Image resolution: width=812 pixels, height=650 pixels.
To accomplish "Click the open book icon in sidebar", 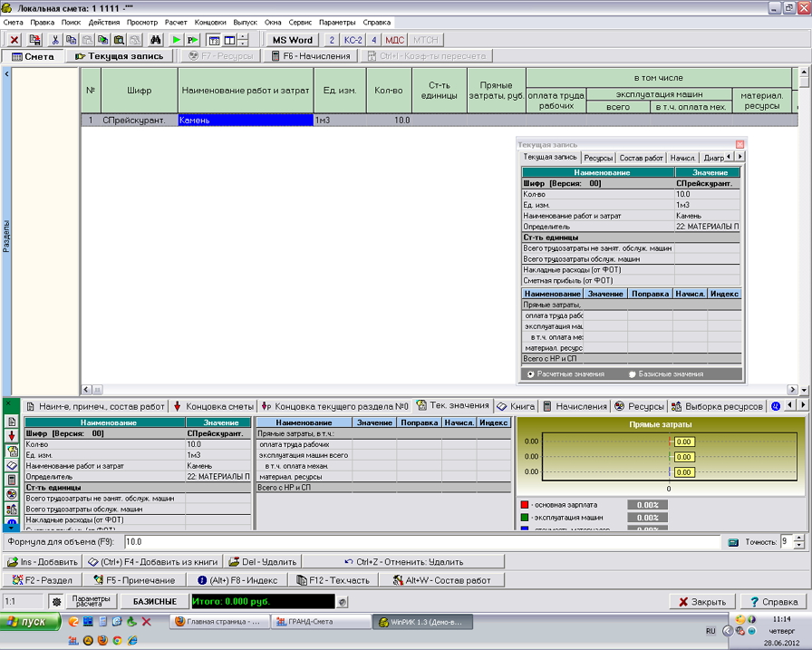I will point(12,465).
